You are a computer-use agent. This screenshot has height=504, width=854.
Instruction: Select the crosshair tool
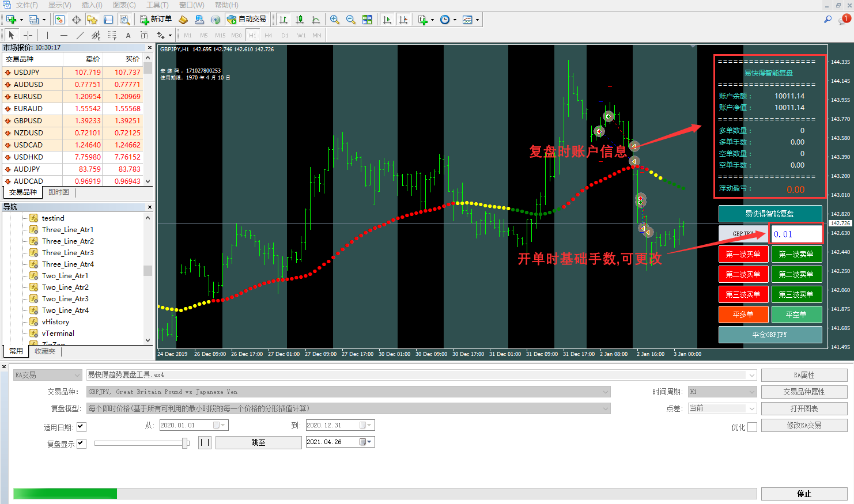pyautogui.click(x=28, y=35)
